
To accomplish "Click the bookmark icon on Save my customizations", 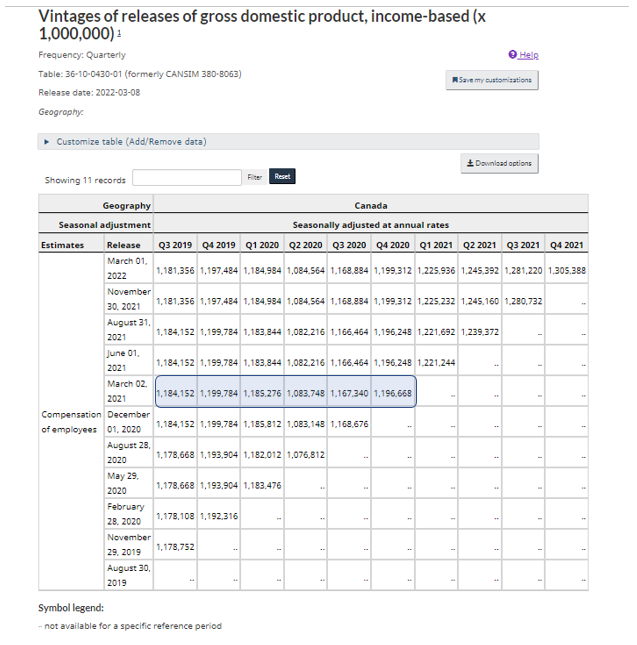I will pyautogui.click(x=456, y=80).
